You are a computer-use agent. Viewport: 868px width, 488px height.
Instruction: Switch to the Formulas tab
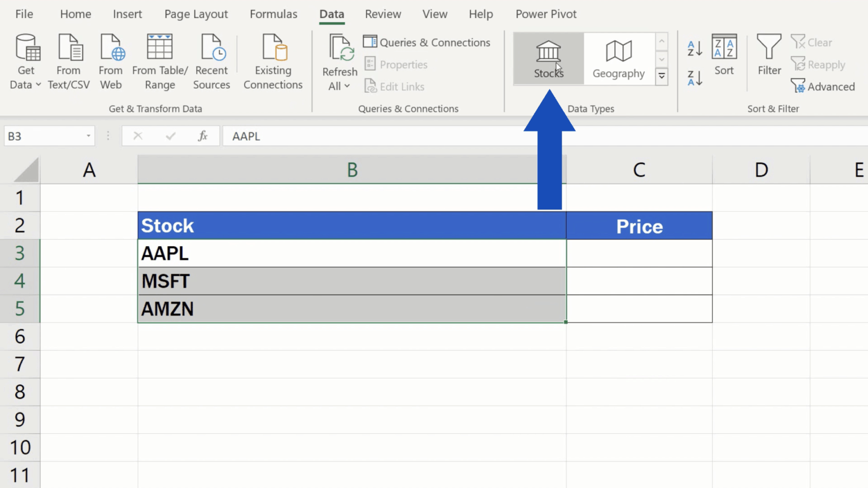point(274,14)
